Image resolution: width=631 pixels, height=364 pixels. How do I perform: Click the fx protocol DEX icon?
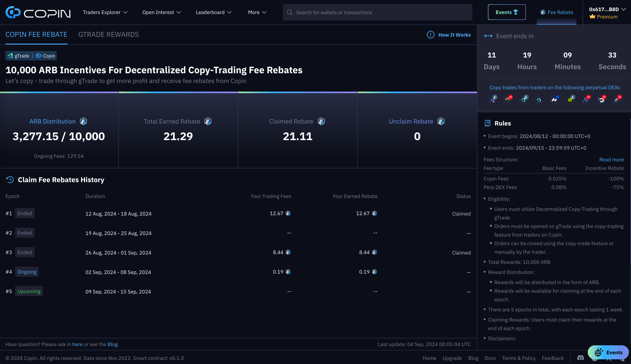[586, 100]
